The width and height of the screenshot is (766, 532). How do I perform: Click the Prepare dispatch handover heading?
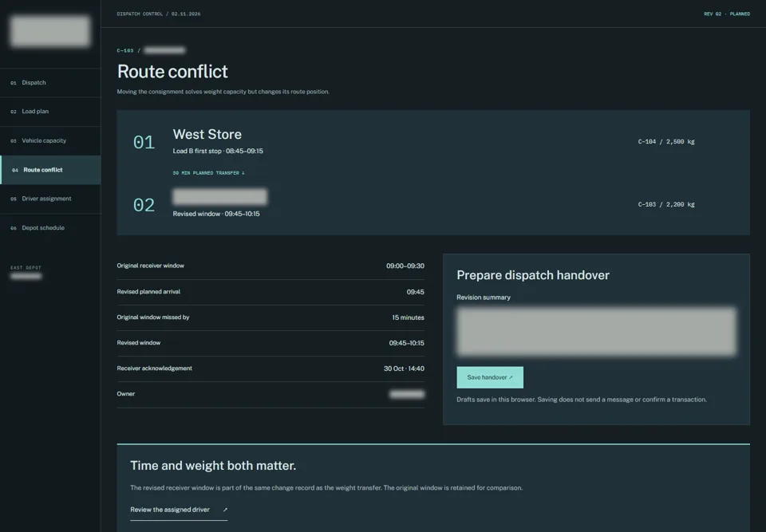pyautogui.click(x=533, y=275)
